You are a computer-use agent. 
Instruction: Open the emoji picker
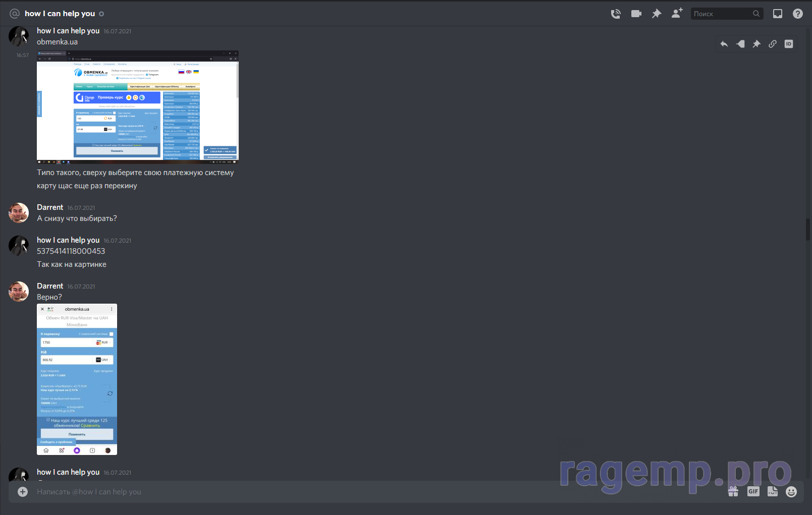791,492
